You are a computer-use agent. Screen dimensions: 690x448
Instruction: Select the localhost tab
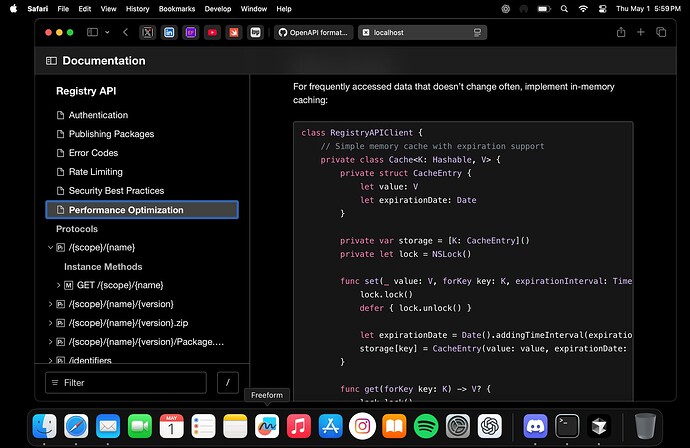pyautogui.click(x=422, y=32)
